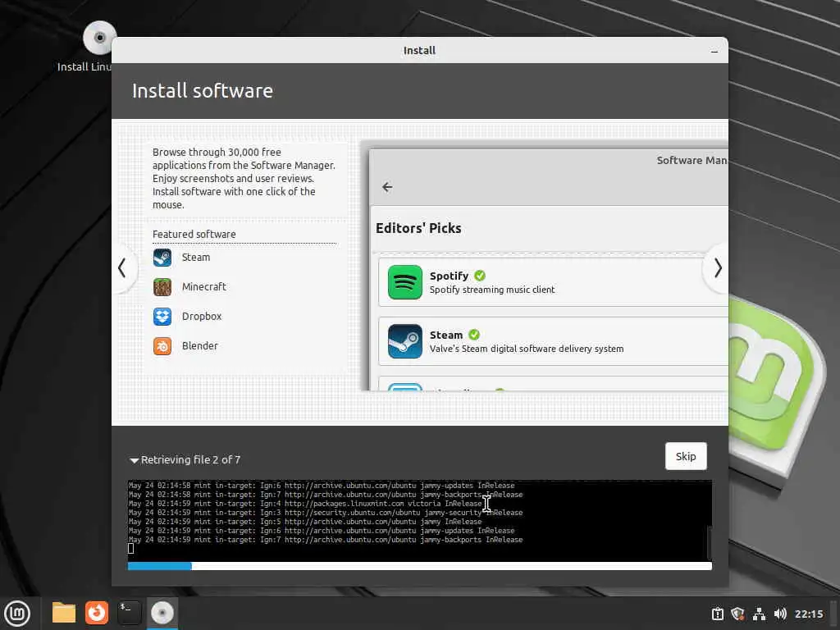Go to the previous slideshow slide
840x630 pixels.
[x=123, y=268]
